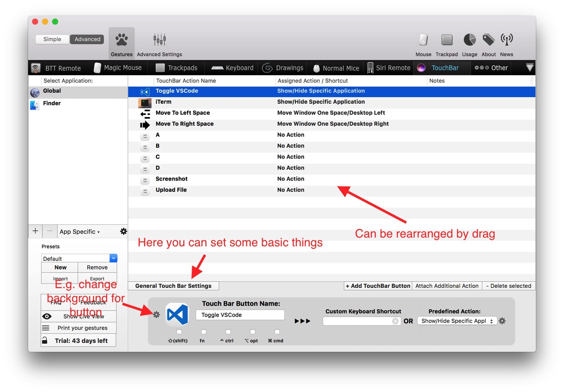
Task: Click the VSCode icon in Toggle VSCode row
Action: [x=145, y=92]
